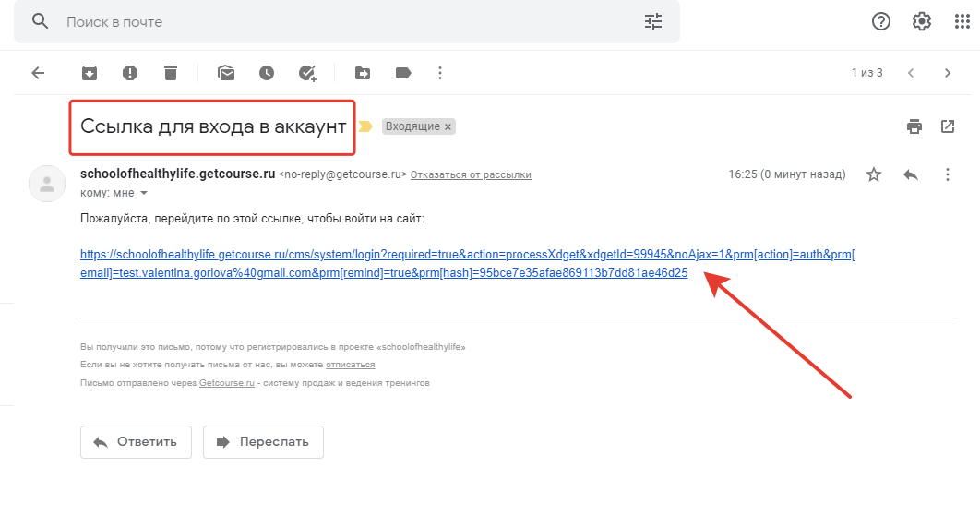Click the Переслать button
This screenshot has height=528, width=980.
(x=263, y=442)
